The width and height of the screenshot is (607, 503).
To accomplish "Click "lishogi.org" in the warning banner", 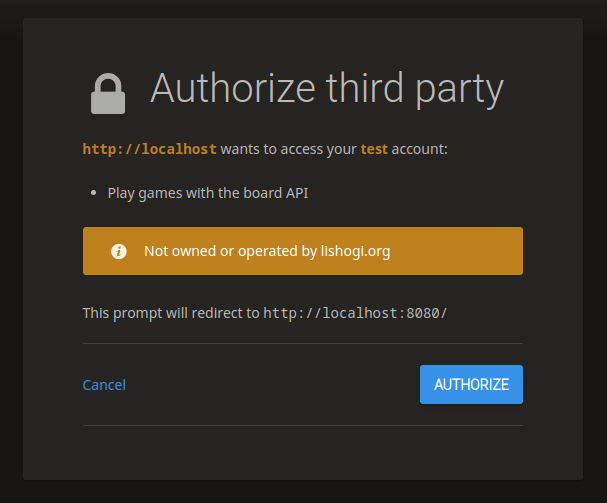I will tap(355, 251).
